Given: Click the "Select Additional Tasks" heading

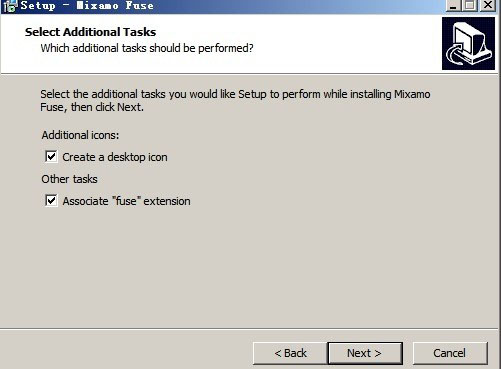Looking at the screenshot, I should point(90,32).
